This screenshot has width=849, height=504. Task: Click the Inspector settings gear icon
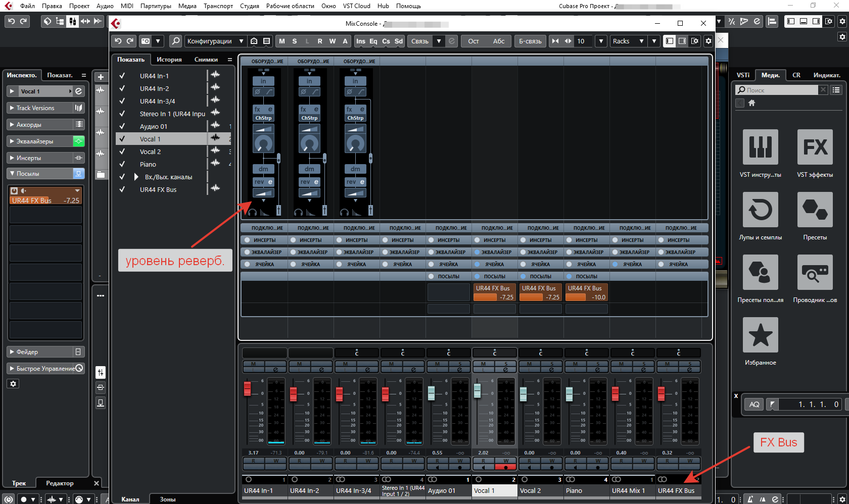pyautogui.click(x=13, y=384)
